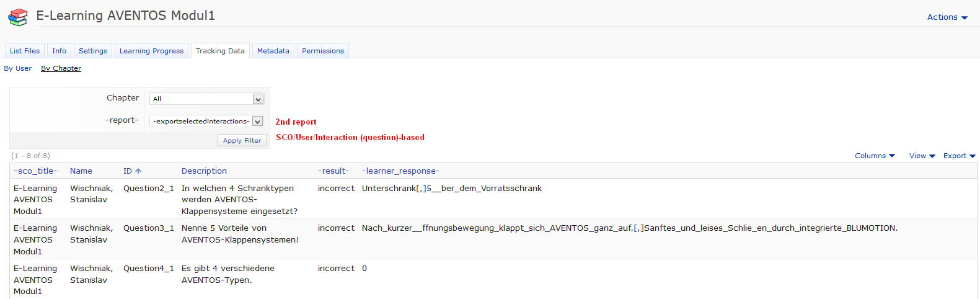Open the Export menu
The image size is (980, 299).
pyautogui.click(x=958, y=156)
